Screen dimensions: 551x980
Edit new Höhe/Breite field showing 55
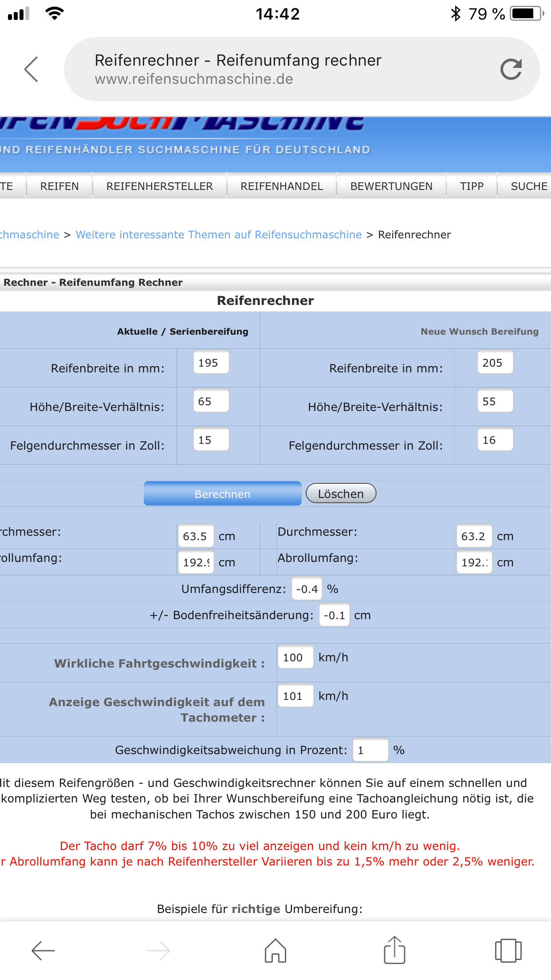(x=495, y=401)
